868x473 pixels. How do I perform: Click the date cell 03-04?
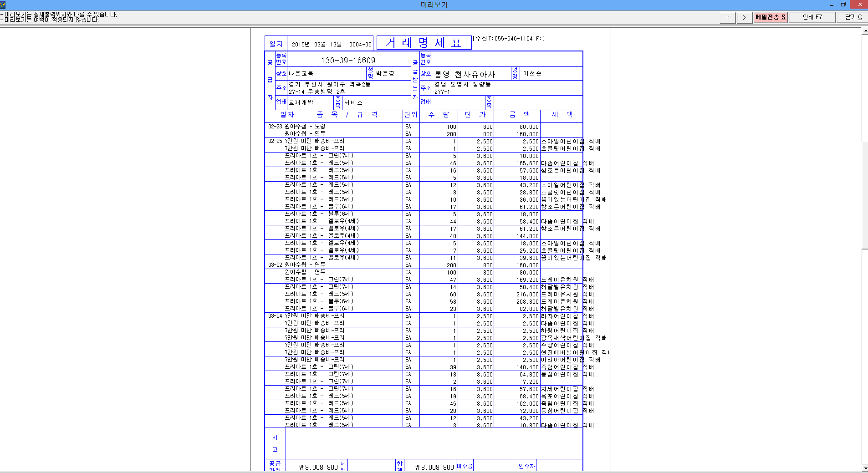[x=275, y=316]
